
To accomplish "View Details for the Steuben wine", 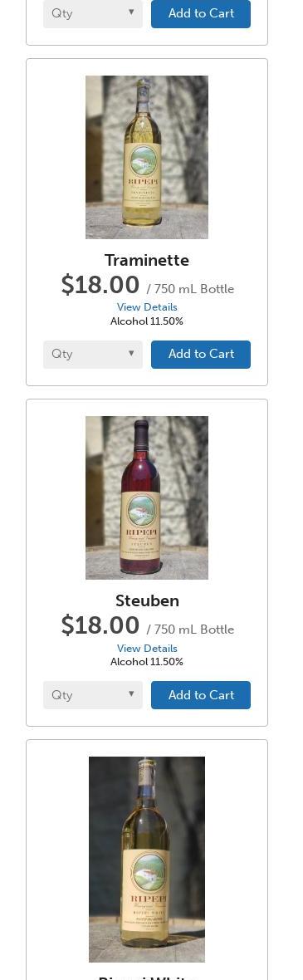I will 147,648.
